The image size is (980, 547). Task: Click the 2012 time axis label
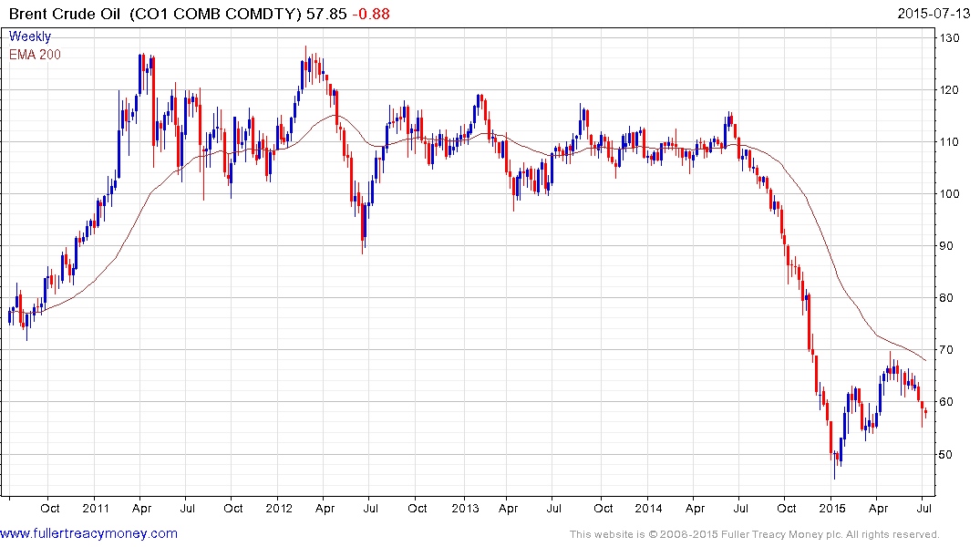279,508
